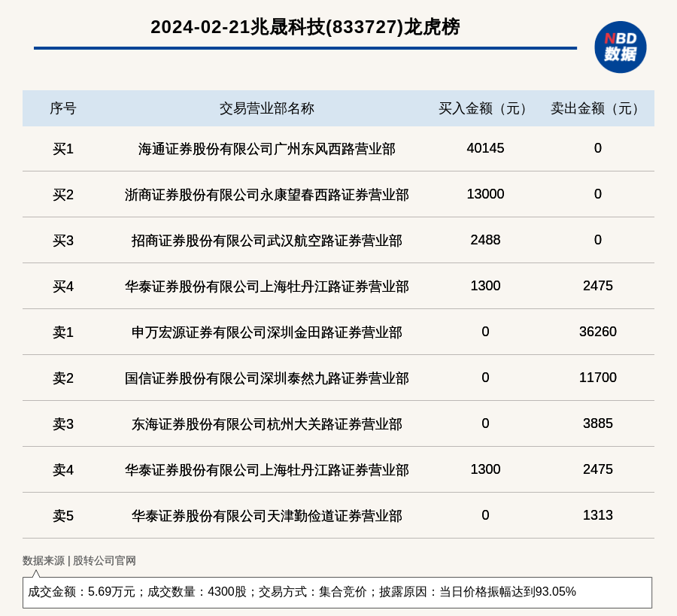
Task: Select the 卖1 row label
Action: tap(63, 332)
